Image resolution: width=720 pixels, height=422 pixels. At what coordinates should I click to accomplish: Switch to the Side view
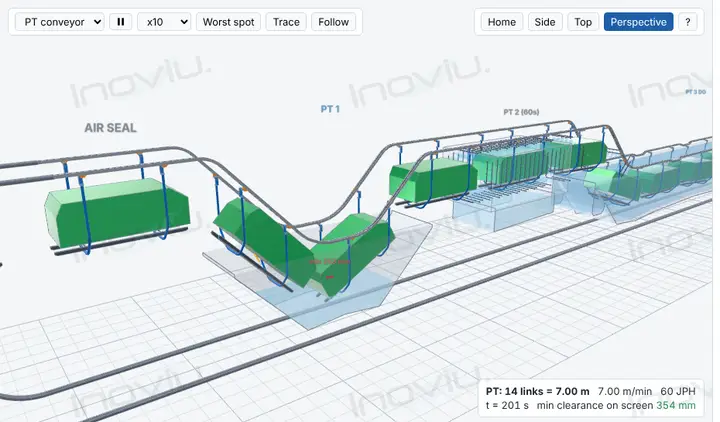pos(545,22)
